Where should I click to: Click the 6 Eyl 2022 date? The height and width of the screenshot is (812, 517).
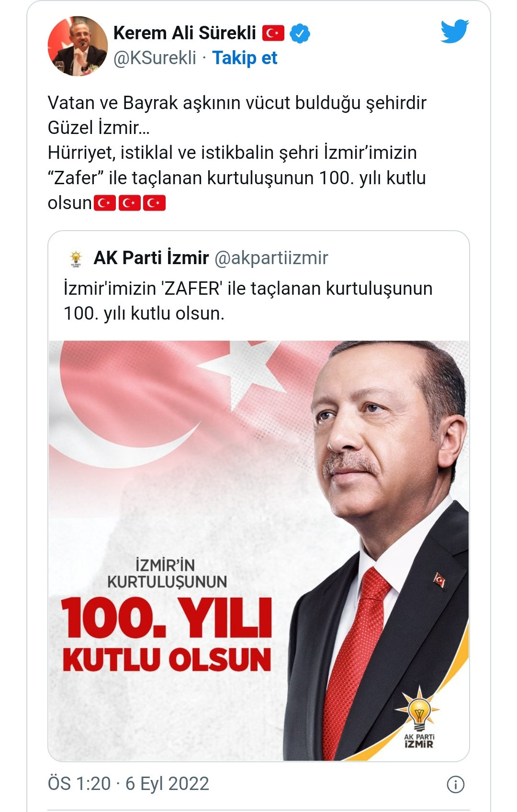[x=167, y=784]
